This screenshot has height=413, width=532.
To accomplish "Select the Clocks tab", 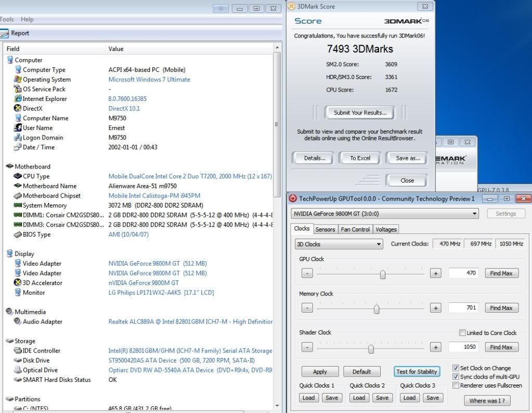I will 302,228.
